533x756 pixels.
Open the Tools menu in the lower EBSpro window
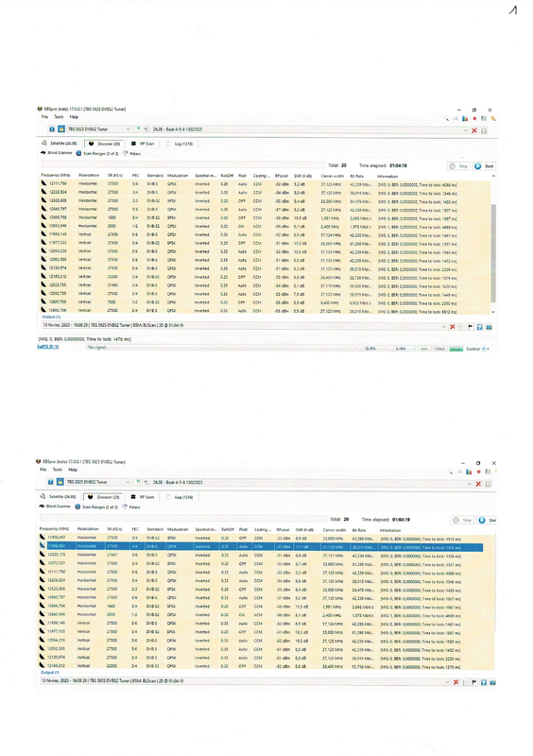click(58, 470)
